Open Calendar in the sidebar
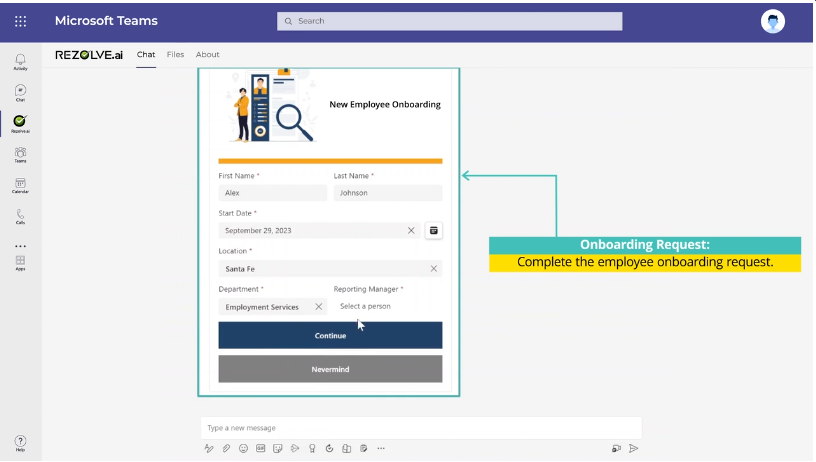Viewport: 816px width, 462px height. click(x=20, y=185)
